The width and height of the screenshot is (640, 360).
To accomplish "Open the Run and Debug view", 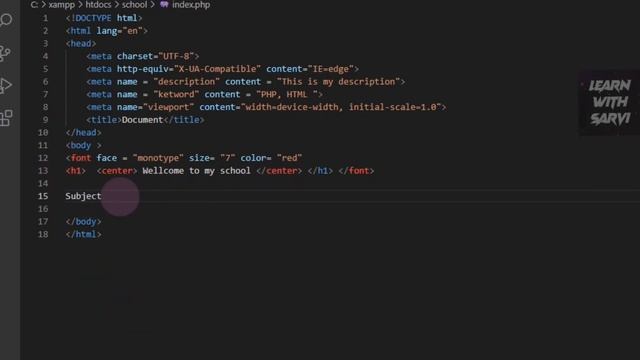I will [5, 86].
